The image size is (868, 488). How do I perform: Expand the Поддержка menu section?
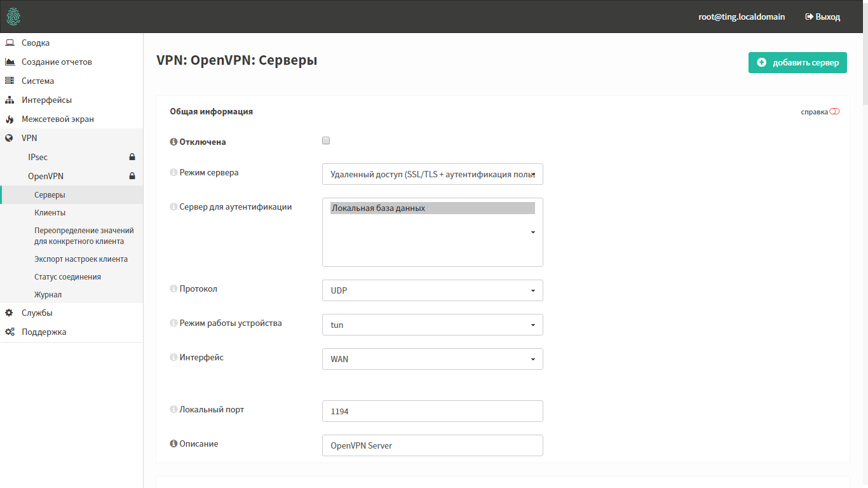pos(71,332)
